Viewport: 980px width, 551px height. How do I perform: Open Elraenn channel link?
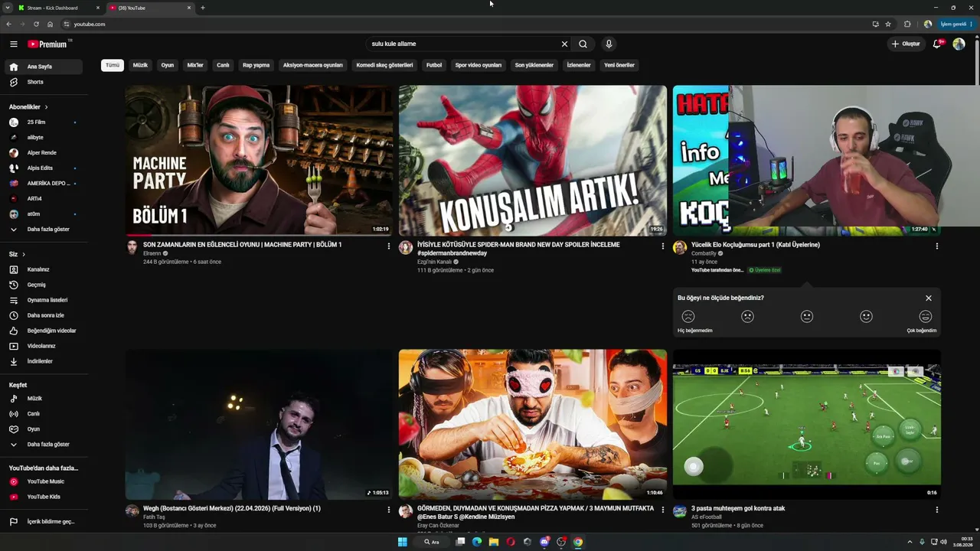click(x=152, y=253)
